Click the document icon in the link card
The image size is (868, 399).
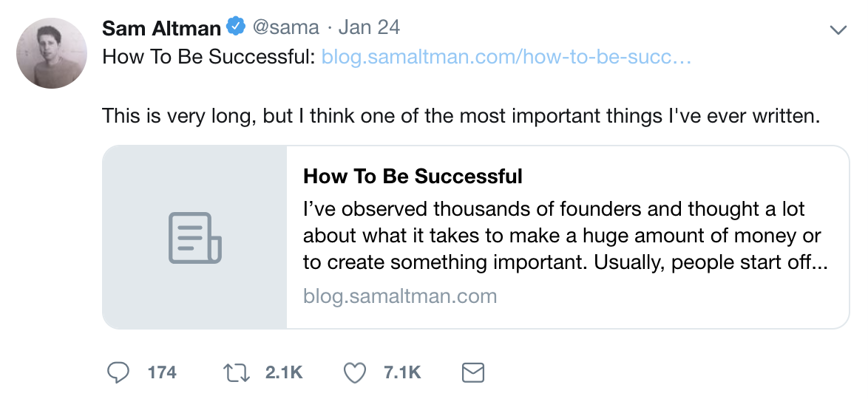click(195, 237)
